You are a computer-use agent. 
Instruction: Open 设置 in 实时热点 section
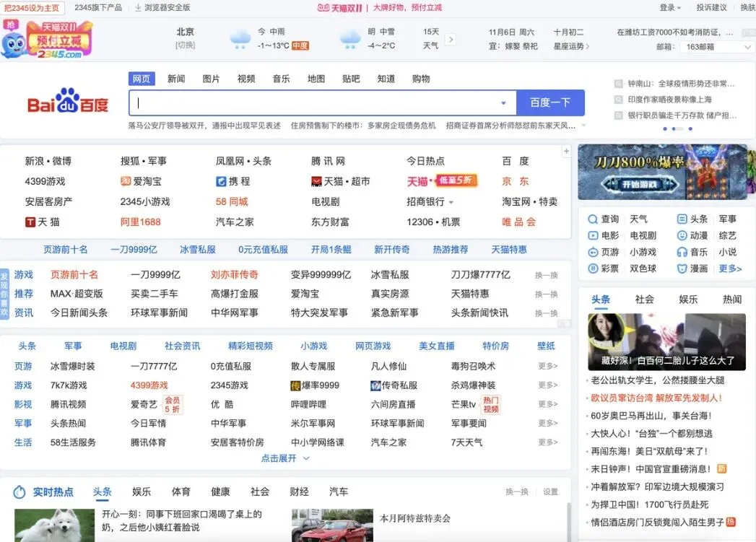click(x=550, y=492)
